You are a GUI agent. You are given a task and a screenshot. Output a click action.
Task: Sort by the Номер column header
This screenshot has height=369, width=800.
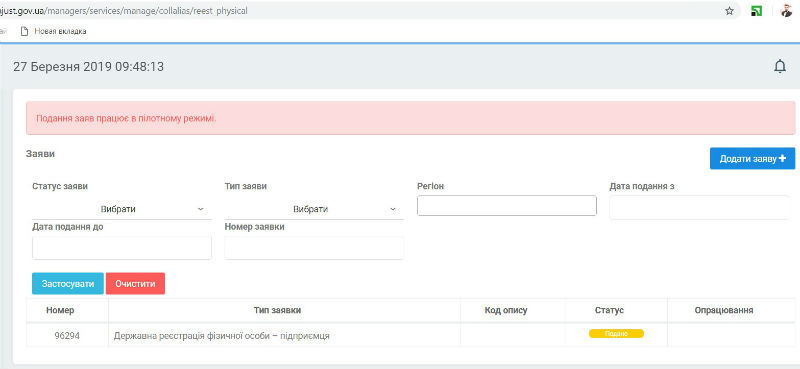(60, 310)
